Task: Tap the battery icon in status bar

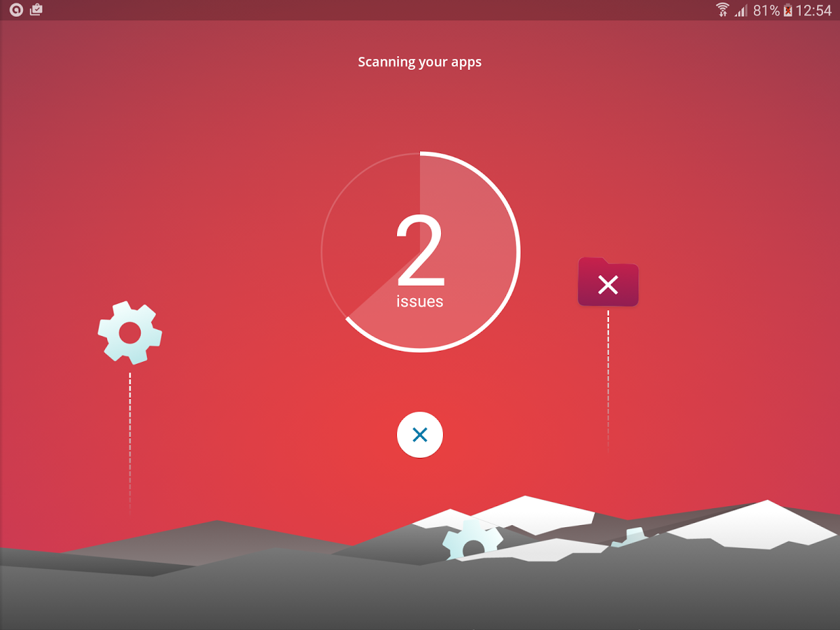Action: click(x=787, y=10)
